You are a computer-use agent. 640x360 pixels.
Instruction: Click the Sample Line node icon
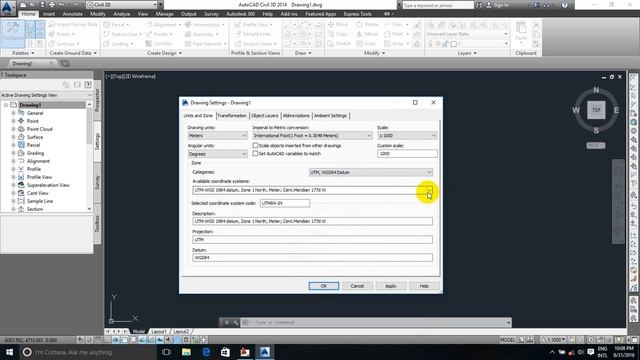click(x=21, y=201)
